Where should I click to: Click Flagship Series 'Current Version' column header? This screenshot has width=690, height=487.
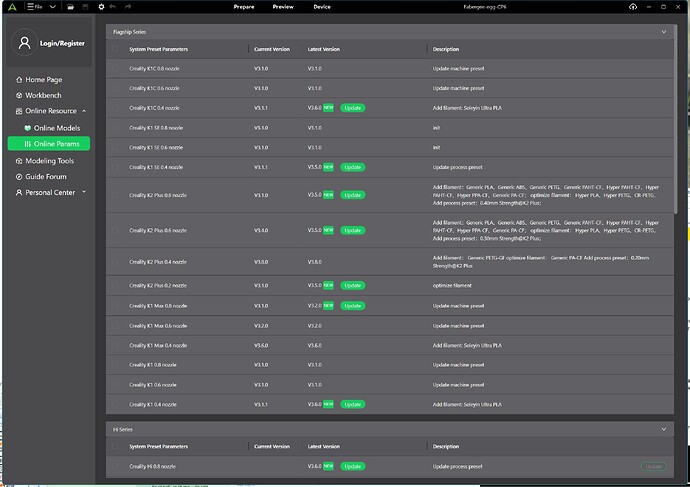click(x=272, y=49)
